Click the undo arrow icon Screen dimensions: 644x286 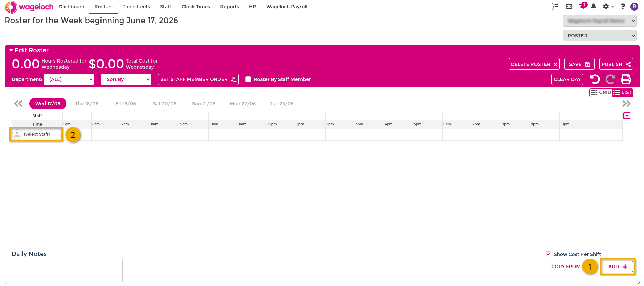click(x=595, y=79)
